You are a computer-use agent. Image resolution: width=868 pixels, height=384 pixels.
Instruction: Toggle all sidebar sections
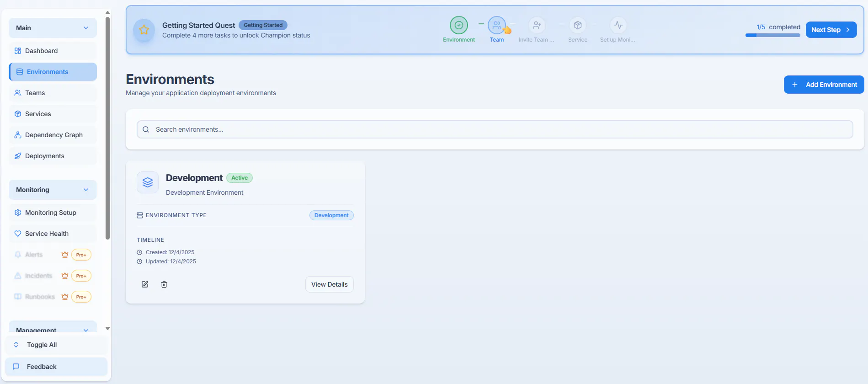(x=56, y=345)
